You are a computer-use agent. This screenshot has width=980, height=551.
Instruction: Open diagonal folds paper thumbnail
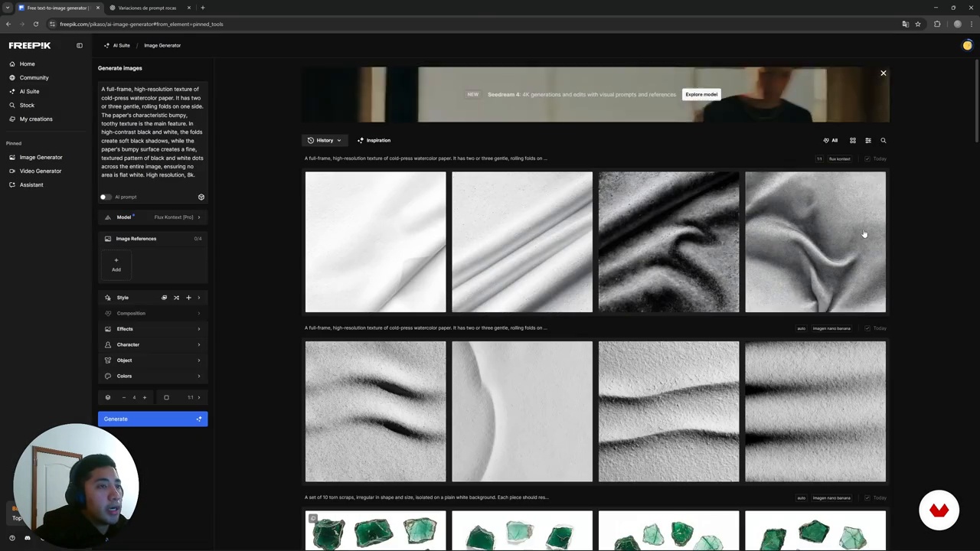[x=522, y=242]
